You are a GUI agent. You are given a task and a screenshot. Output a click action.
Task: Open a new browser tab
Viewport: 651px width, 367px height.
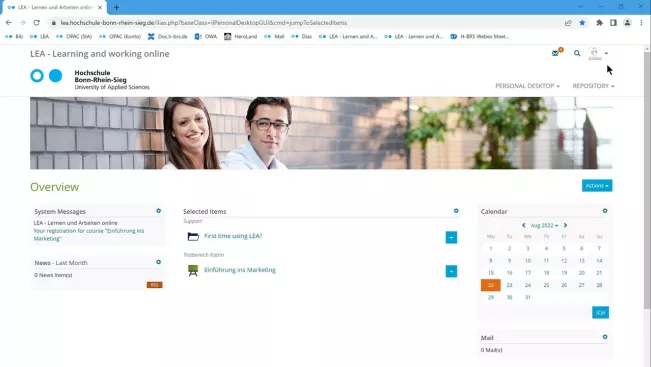click(x=116, y=7)
